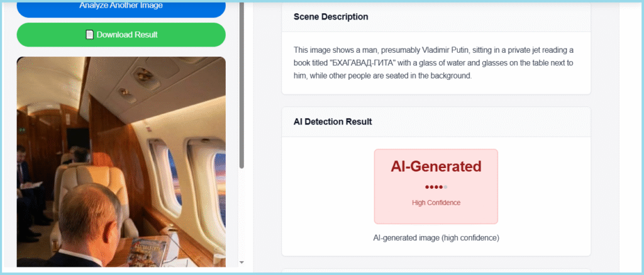Click the High Confidence label
This screenshot has height=275, width=644.
(436, 203)
